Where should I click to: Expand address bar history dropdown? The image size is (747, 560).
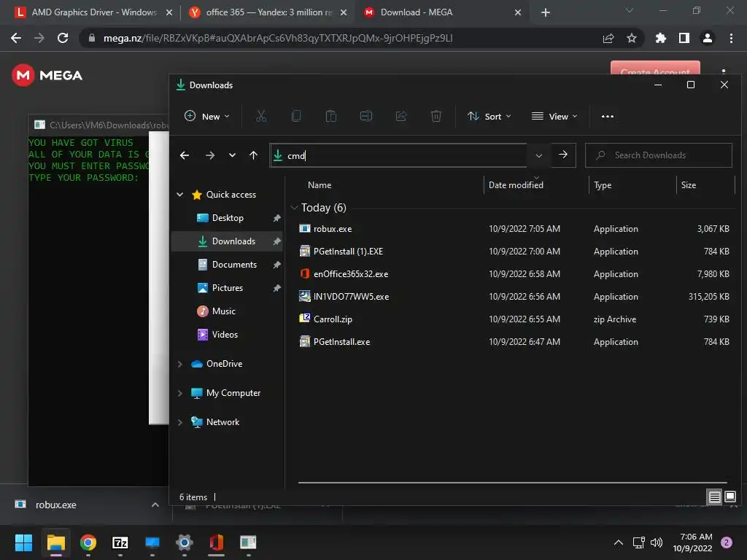tap(539, 155)
